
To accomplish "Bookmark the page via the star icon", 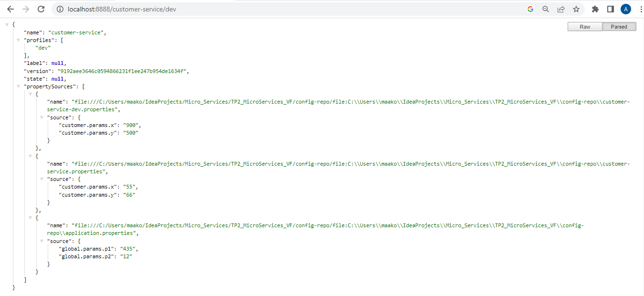I will click(x=576, y=9).
